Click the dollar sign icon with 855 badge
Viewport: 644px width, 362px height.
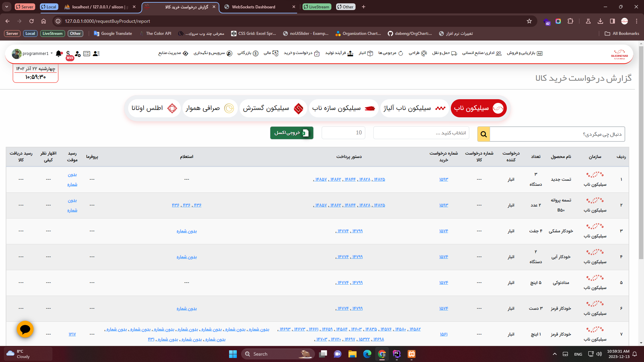click(68, 54)
